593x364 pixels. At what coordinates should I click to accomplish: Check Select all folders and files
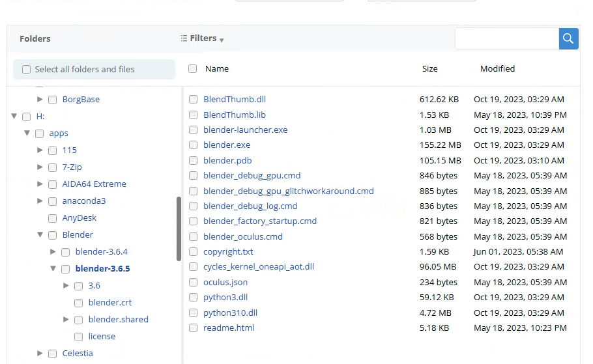(x=27, y=70)
